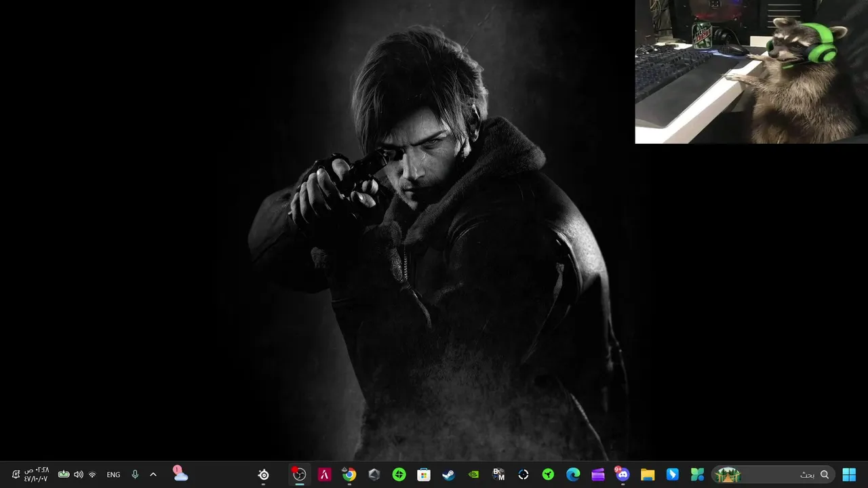868x488 pixels.
Task: Open the Wi-Fi network tray icon
Action: [x=92, y=474]
